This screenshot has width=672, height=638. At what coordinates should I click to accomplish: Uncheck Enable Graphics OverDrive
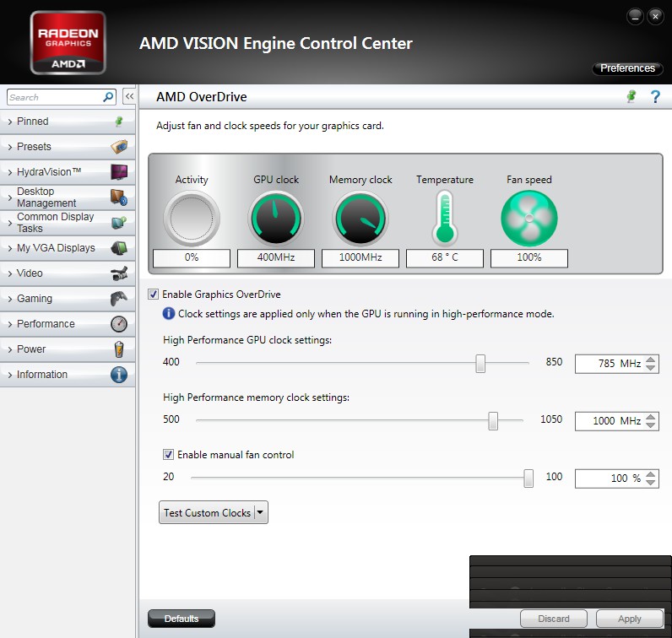pos(153,295)
